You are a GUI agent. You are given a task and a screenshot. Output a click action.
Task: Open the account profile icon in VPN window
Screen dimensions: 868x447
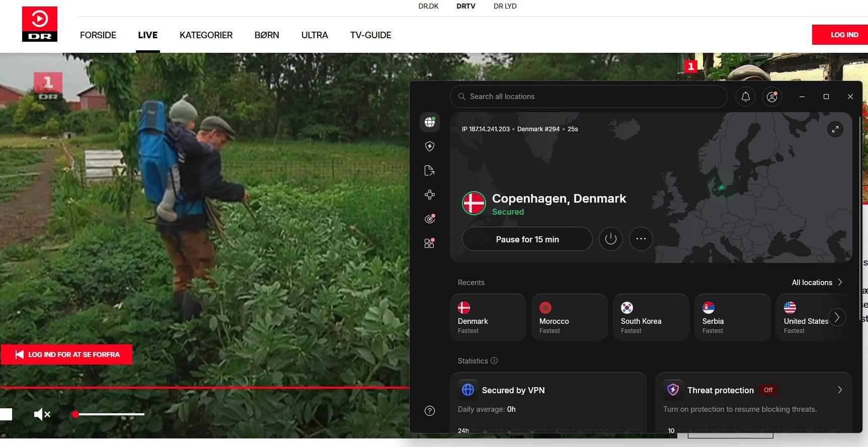772,97
